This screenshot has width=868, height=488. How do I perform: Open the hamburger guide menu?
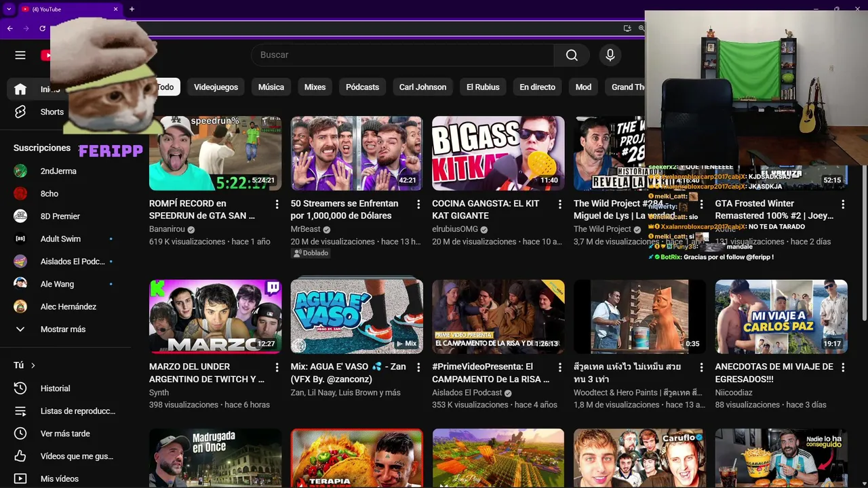pyautogui.click(x=20, y=55)
